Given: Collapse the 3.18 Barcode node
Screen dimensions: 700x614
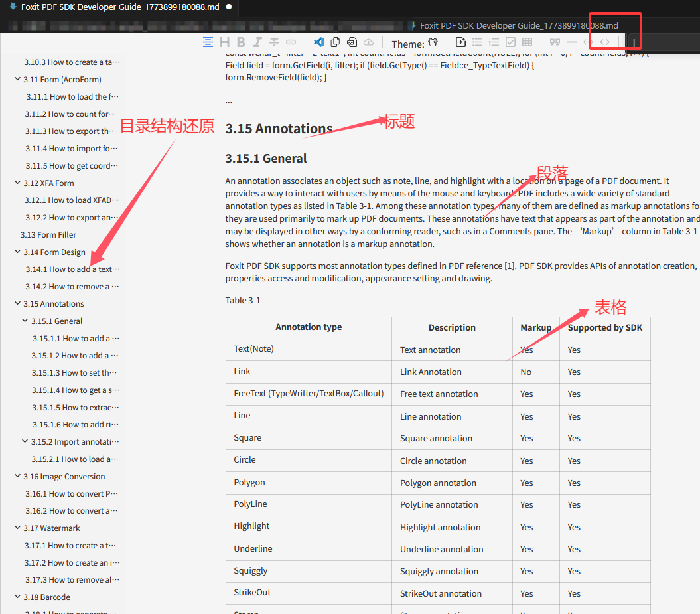Looking at the screenshot, I should [17, 597].
